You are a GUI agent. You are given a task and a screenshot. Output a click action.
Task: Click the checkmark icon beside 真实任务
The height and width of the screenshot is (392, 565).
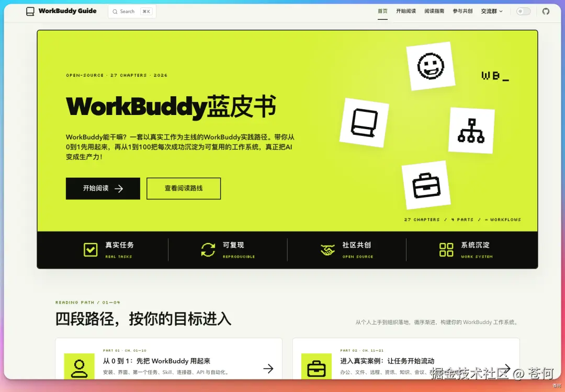point(91,249)
